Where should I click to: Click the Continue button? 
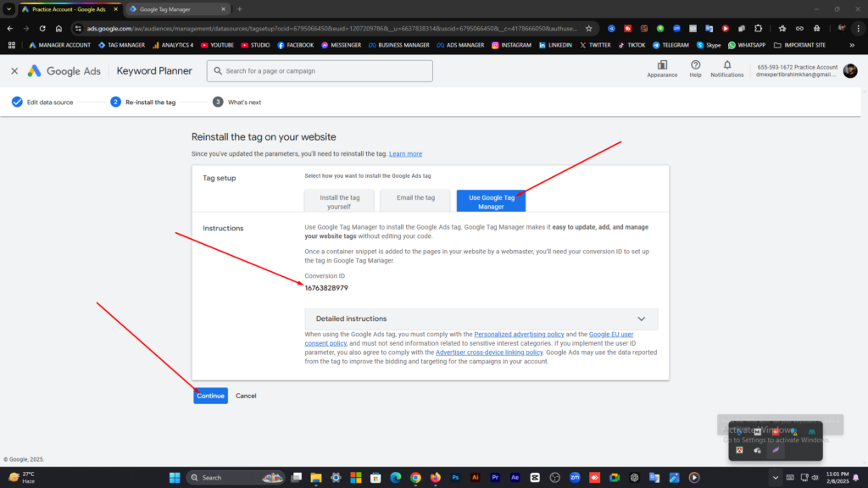click(x=210, y=396)
